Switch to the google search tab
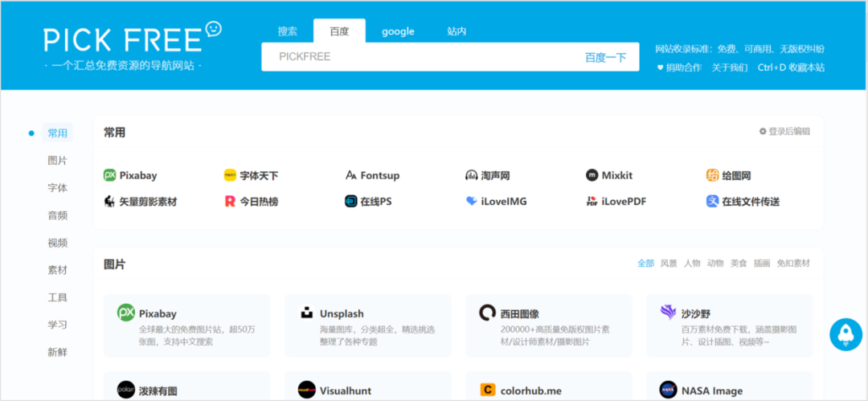Image resolution: width=868 pixels, height=401 pixels. (x=398, y=31)
